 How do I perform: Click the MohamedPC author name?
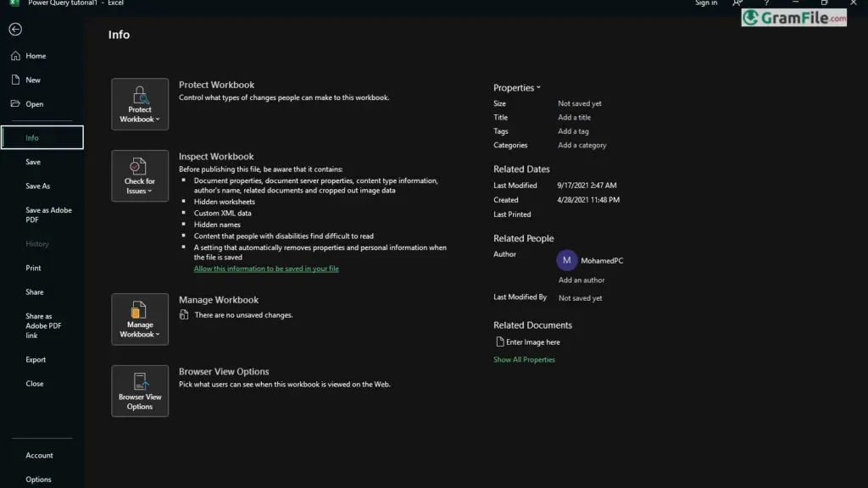(602, 261)
